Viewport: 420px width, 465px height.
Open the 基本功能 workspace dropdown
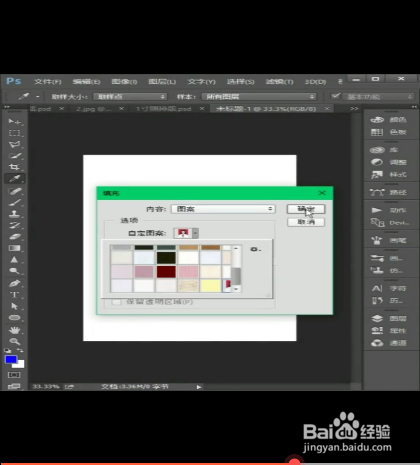(x=379, y=97)
